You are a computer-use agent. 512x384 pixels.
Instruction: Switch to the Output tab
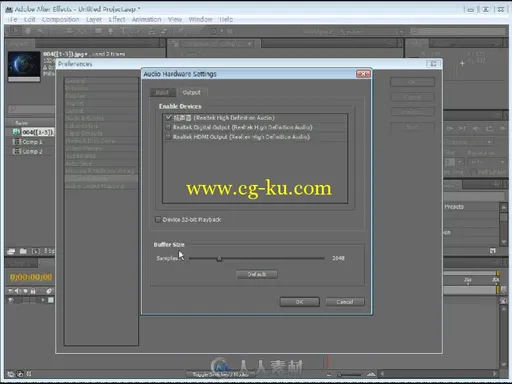tap(192, 92)
